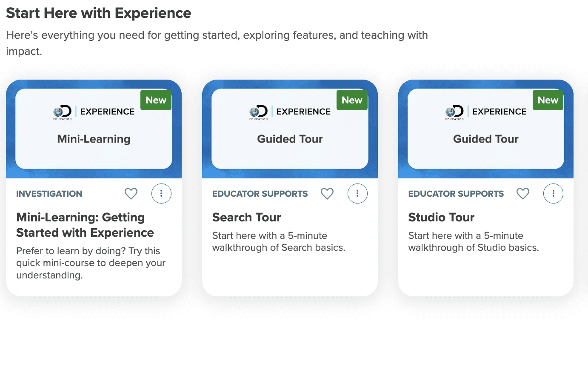
Task: Click Educator Supports label on Search Tour card
Action: 260,194
